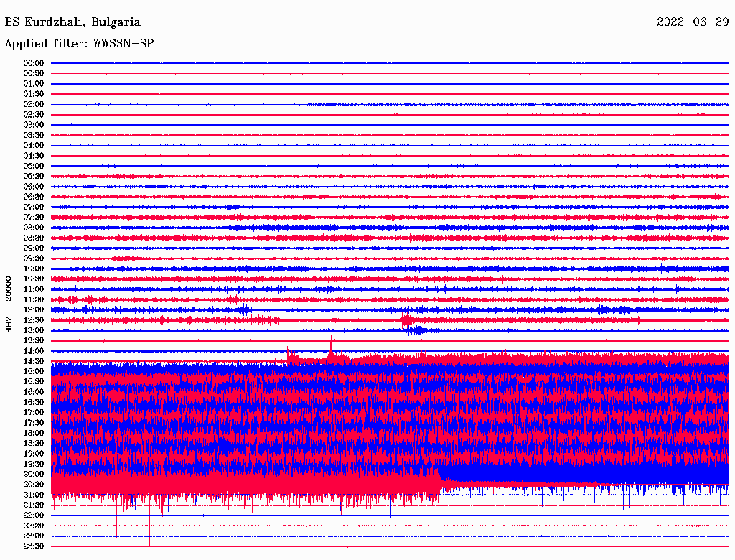Image resolution: width=735 pixels, height=560 pixels.
Task: Select the 11:00 time label
Action: point(34,289)
